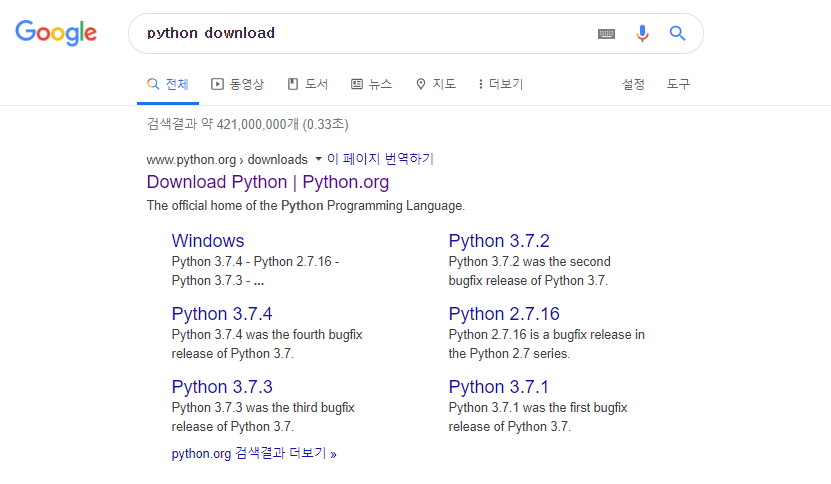
Task: Switch to the 뉴스 news tab
Action: (371, 84)
